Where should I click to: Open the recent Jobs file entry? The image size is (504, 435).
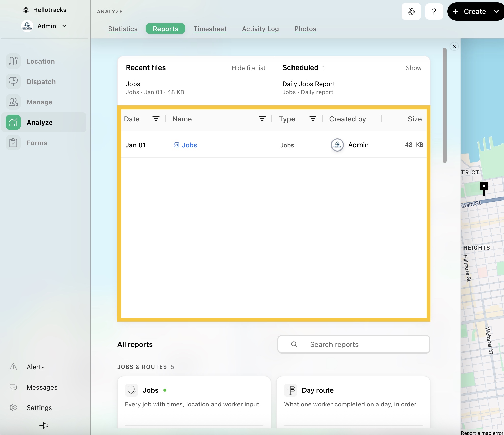pos(155,88)
